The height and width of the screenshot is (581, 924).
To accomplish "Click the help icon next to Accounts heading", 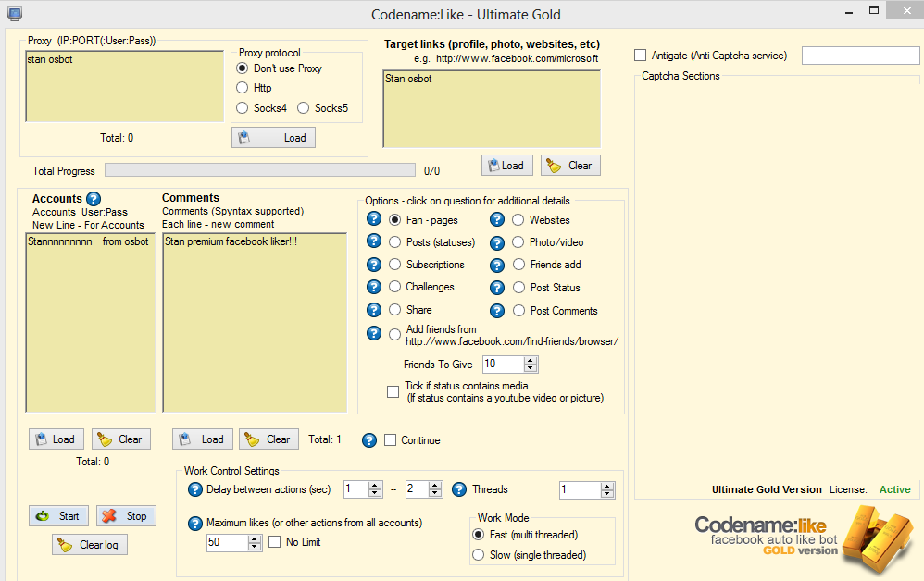I will [94, 199].
